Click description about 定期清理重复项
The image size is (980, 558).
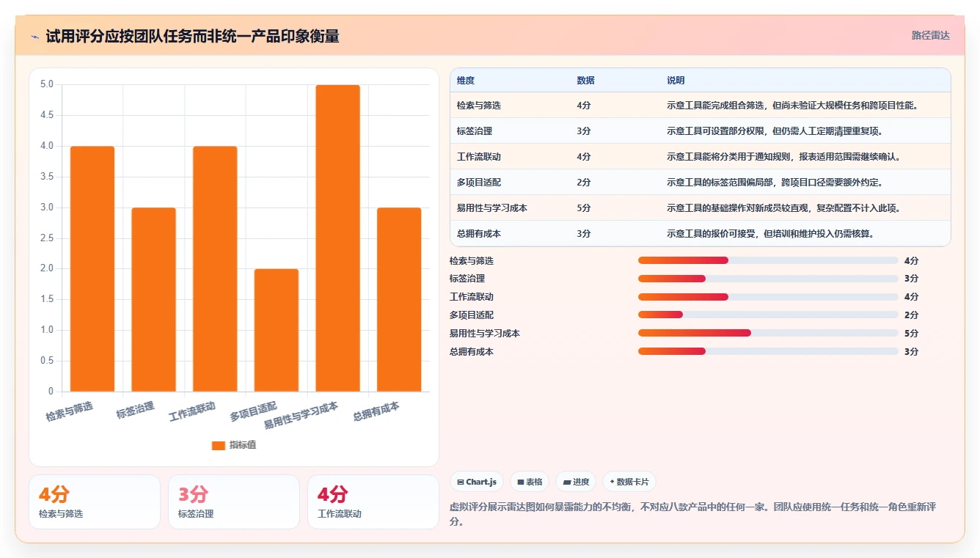click(775, 131)
